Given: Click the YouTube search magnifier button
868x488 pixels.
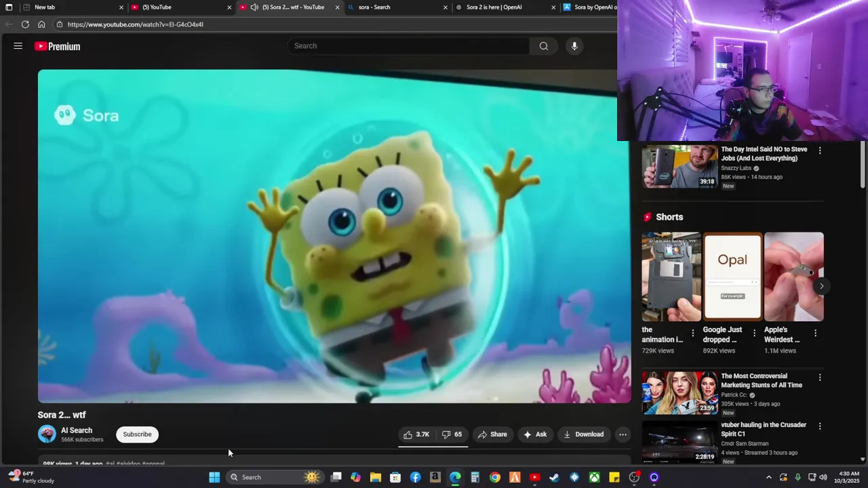Looking at the screenshot, I should click(x=544, y=46).
